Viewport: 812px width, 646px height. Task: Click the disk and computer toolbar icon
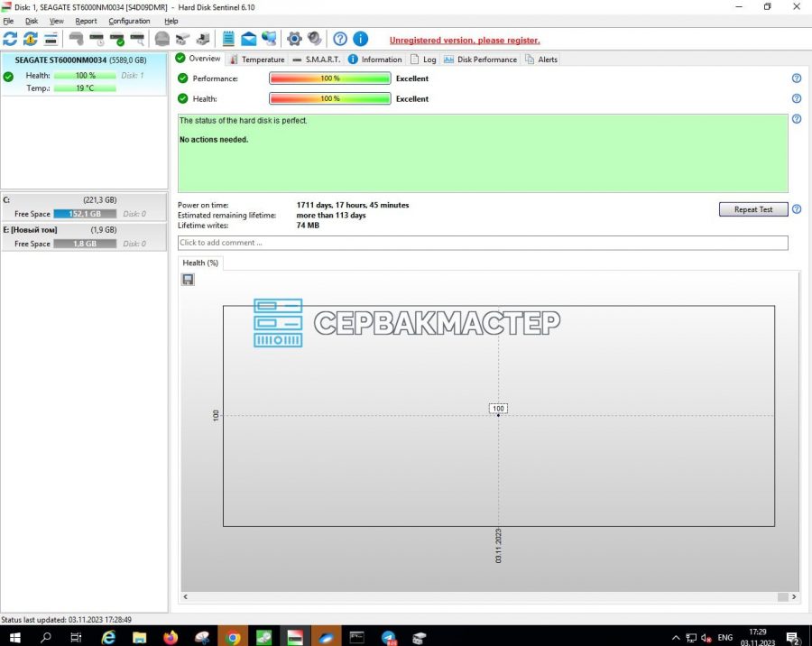203,39
